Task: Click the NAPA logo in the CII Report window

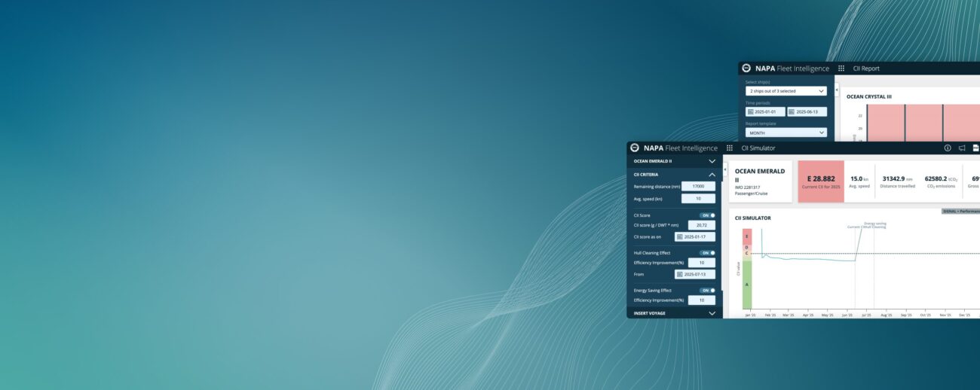Action: click(x=746, y=68)
